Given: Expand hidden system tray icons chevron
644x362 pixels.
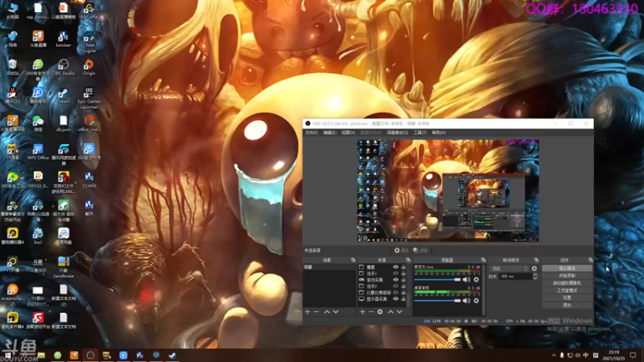Looking at the screenshot, I should coord(554,356).
